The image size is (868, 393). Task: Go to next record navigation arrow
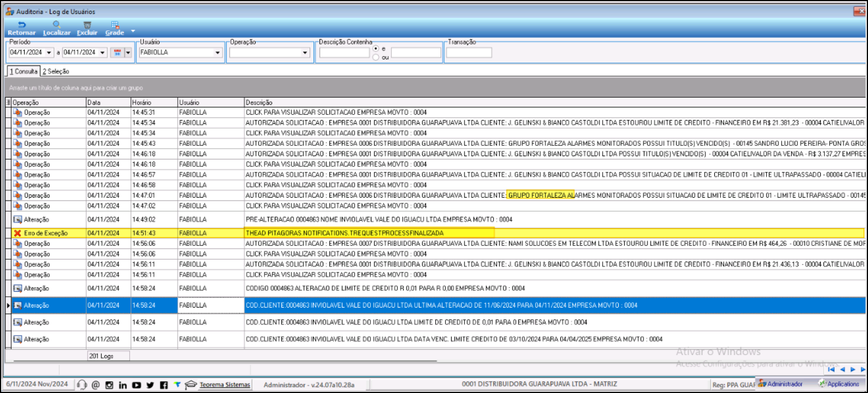pos(853,370)
